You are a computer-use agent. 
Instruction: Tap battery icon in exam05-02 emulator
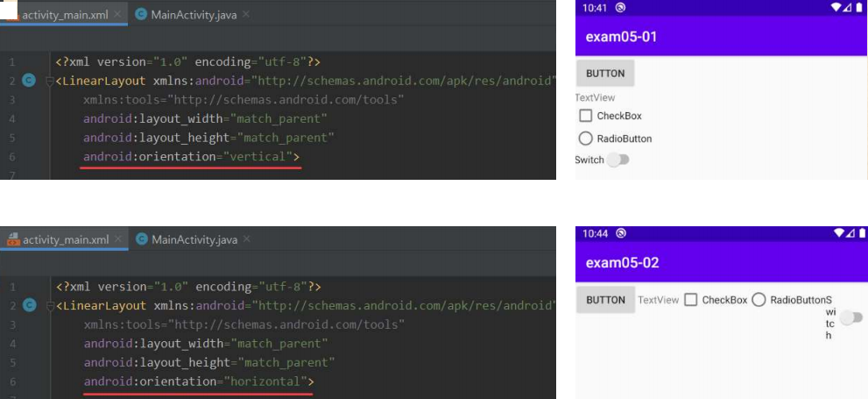pos(863,232)
